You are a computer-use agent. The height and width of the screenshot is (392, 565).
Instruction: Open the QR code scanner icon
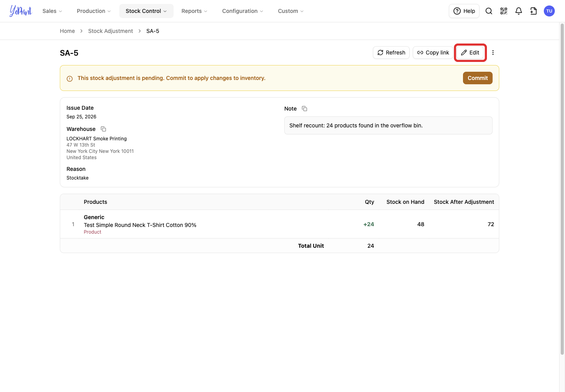[x=504, y=11]
